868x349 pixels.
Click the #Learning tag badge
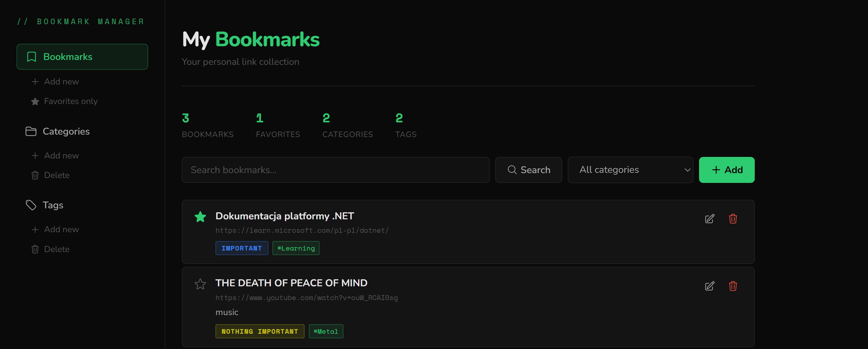click(x=296, y=248)
